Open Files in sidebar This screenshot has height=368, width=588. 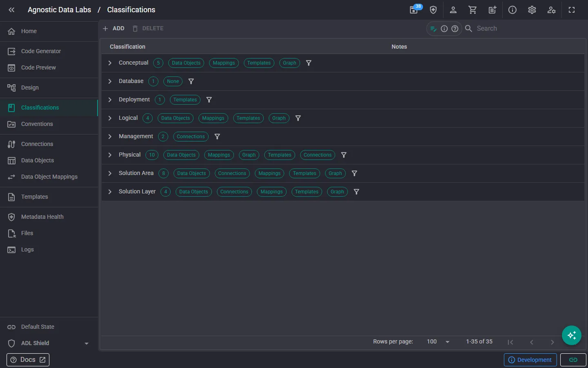[x=49, y=233]
